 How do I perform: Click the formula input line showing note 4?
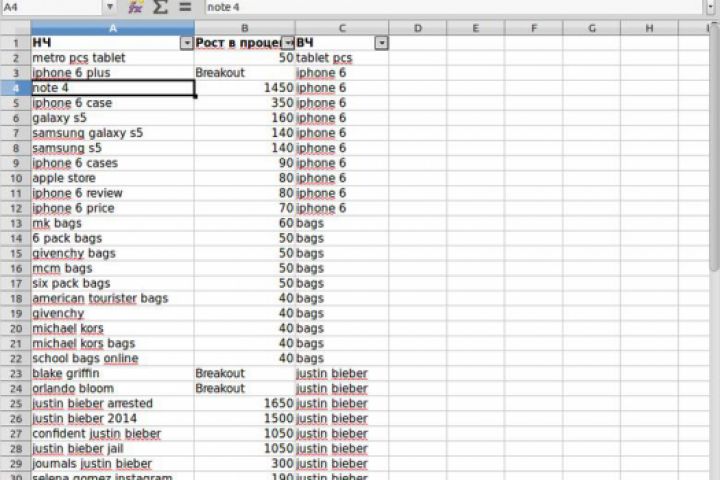(454, 6)
